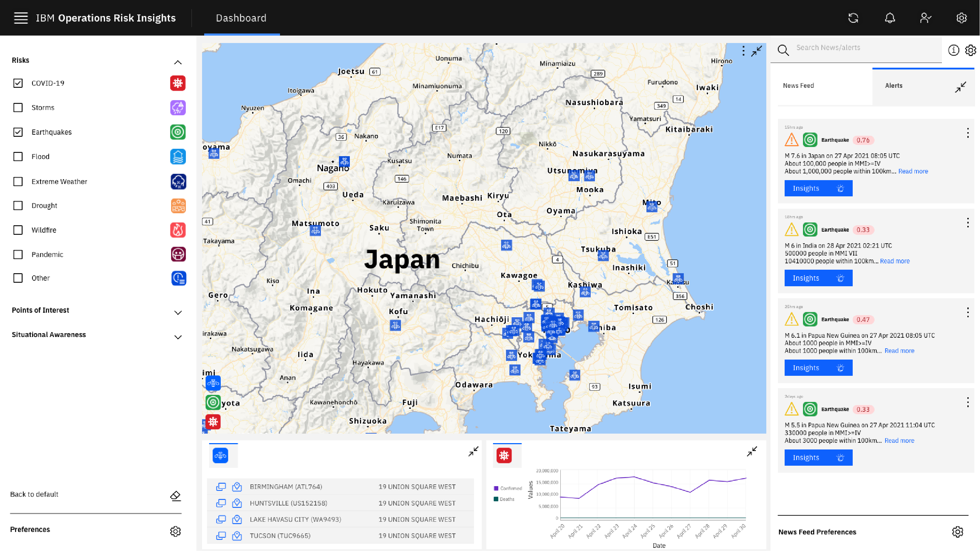
Task: Switch to the News Feed tab
Action: 798,86
